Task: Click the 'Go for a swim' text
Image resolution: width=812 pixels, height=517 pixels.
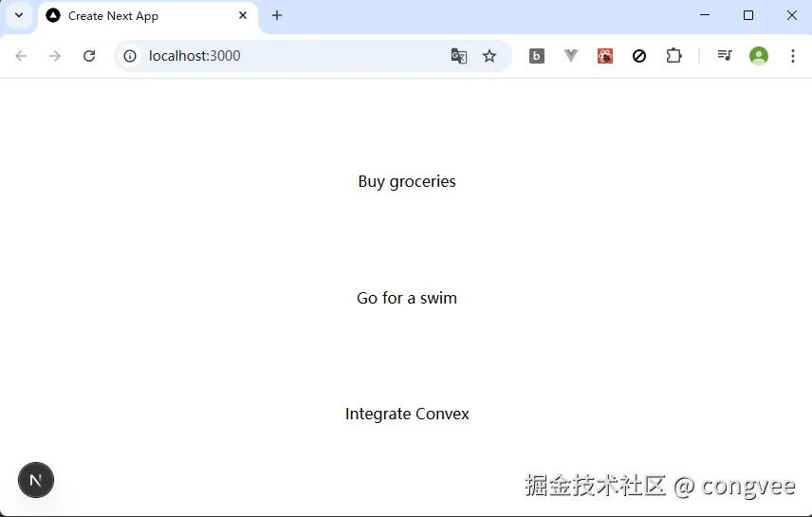Action: tap(407, 298)
